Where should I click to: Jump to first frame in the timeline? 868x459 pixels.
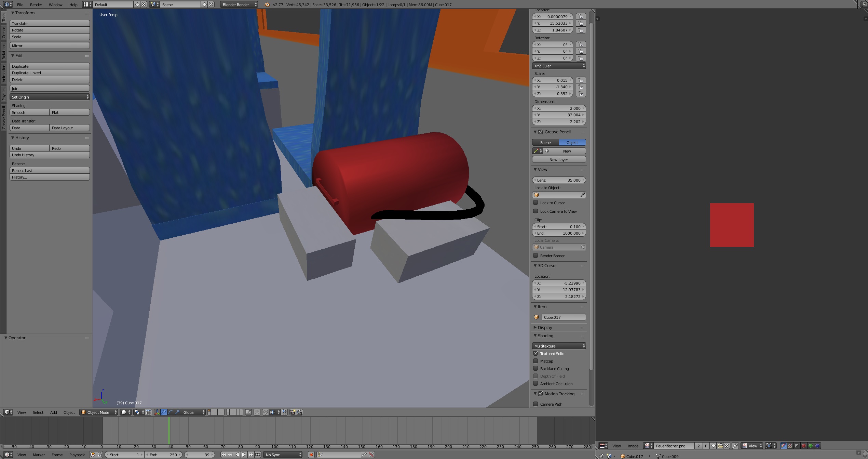coord(223,455)
